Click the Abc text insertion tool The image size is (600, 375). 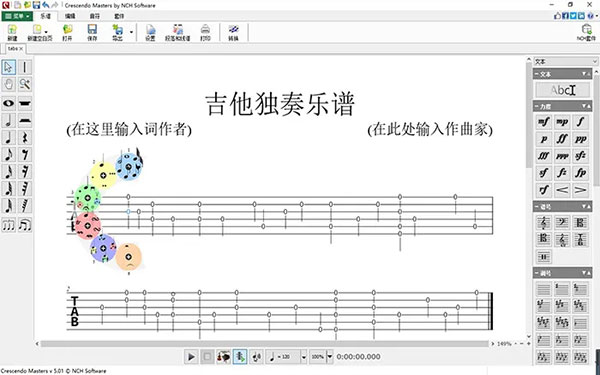562,90
